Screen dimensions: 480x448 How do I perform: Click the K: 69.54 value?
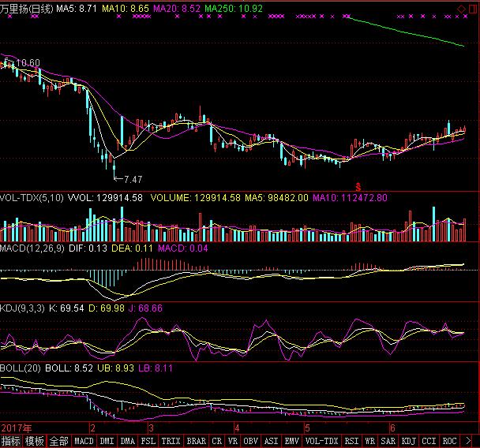click(x=66, y=308)
